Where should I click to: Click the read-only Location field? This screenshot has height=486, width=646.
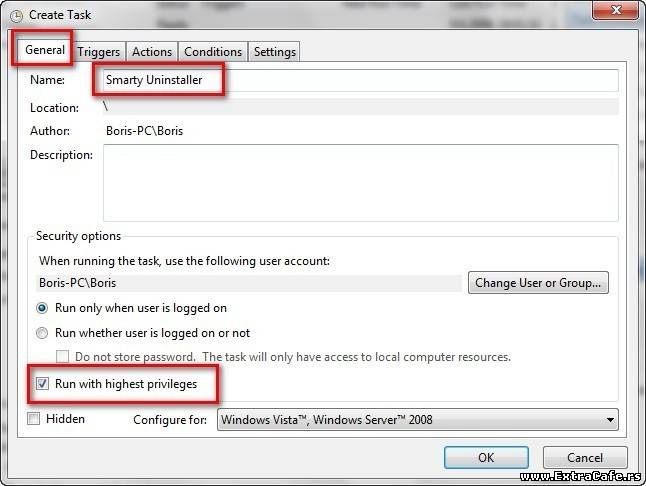pyautogui.click(x=360, y=107)
